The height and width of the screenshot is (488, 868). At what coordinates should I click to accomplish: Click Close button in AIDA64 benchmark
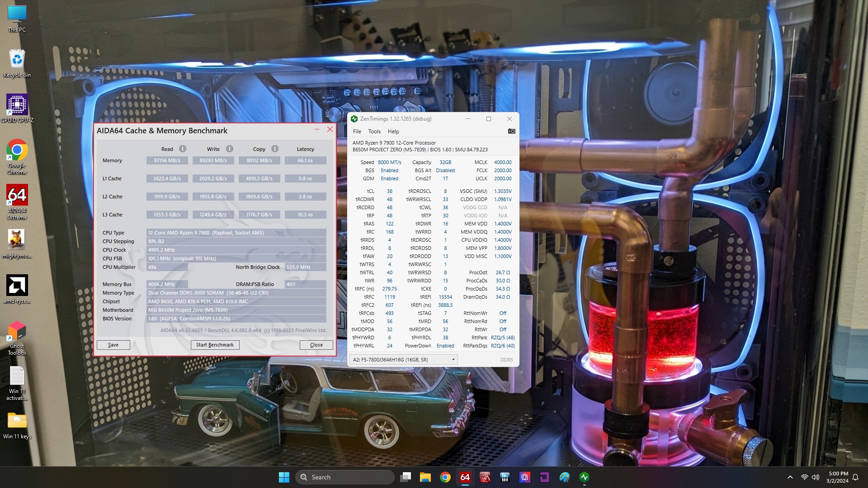(x=316, y=345)
